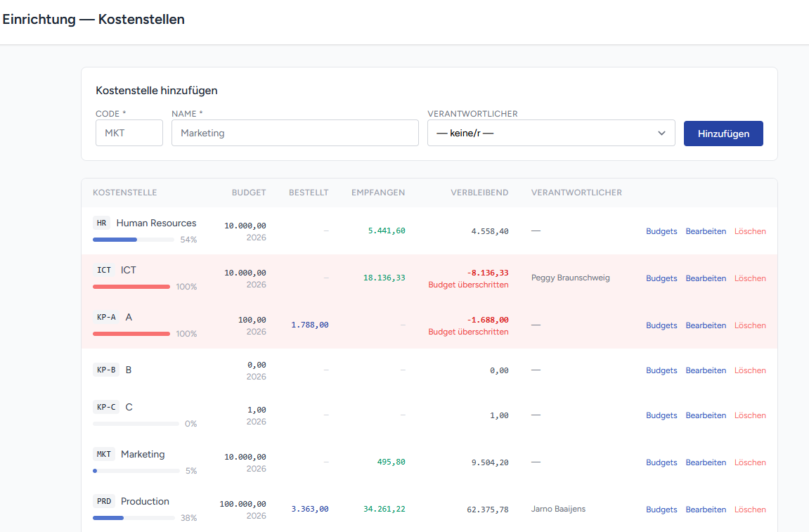Screen dimensions: 809x532
Task: Delete cost center KP-C
Action: (x=750, y=415)
